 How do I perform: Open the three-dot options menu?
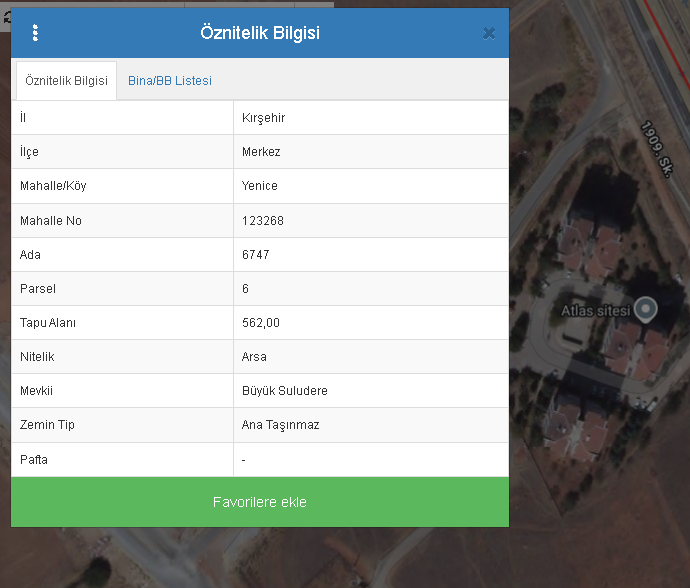[35, 33]
